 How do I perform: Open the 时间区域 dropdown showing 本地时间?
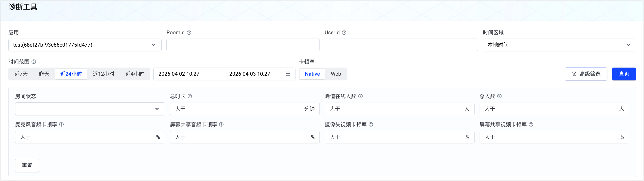tap(559, 45)
